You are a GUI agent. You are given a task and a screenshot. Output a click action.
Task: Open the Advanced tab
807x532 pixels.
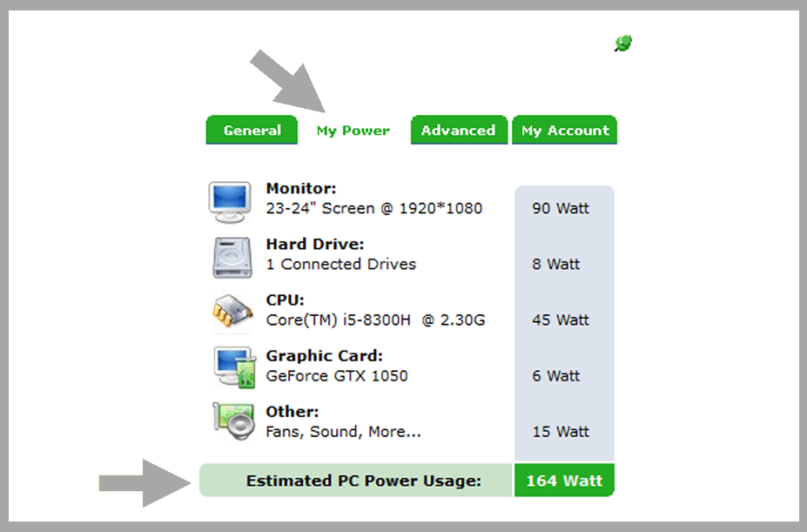click(459, 130)
